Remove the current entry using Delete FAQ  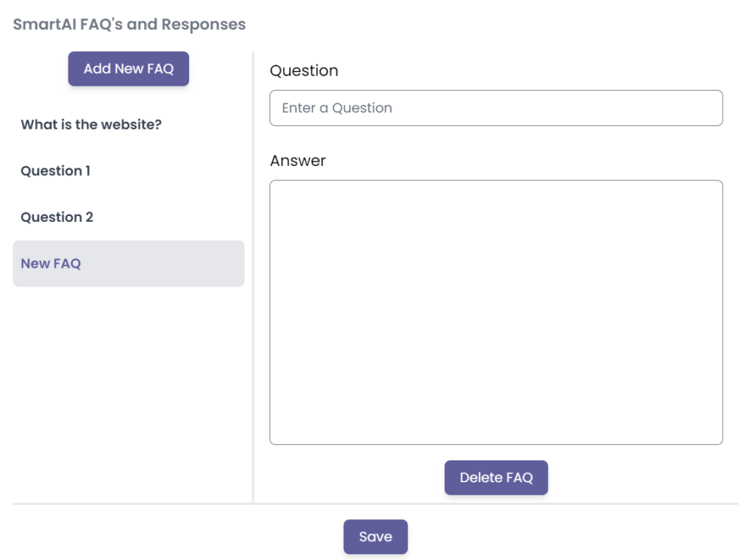[x=496, y=478]
